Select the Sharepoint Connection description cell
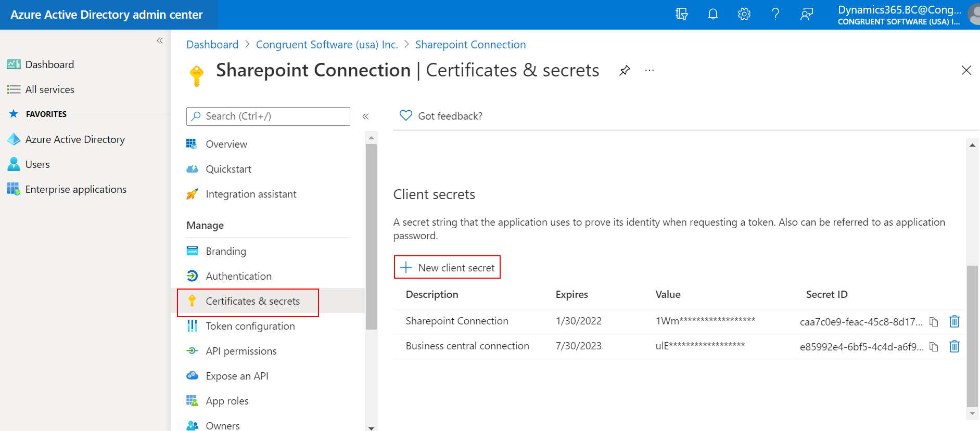Screen dimensions: 980x431 [457, 321]
